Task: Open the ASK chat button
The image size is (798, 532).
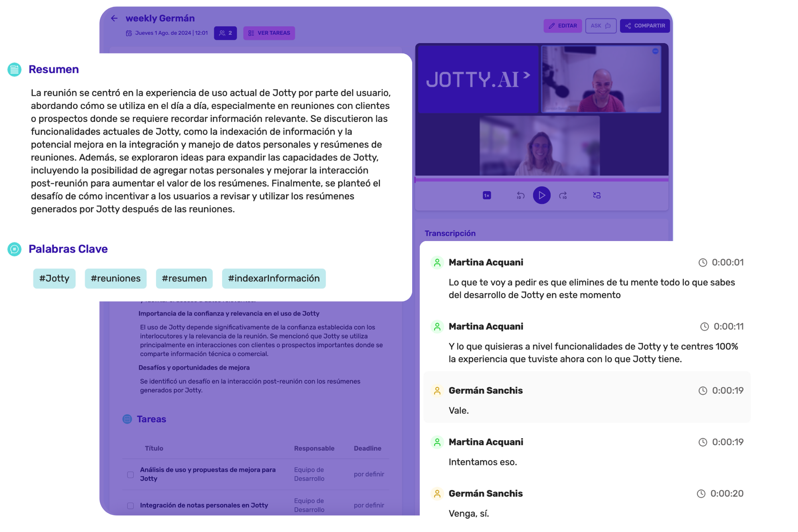Action: pyautogui.click(x=600, y=26)
